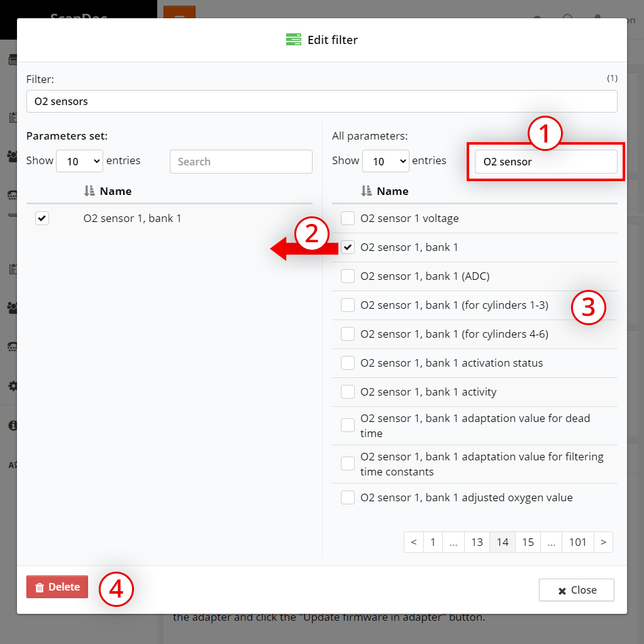644x644 pixels.
Task: Open the settings gear in the sidebar
Action: click(x=13, y=386)
